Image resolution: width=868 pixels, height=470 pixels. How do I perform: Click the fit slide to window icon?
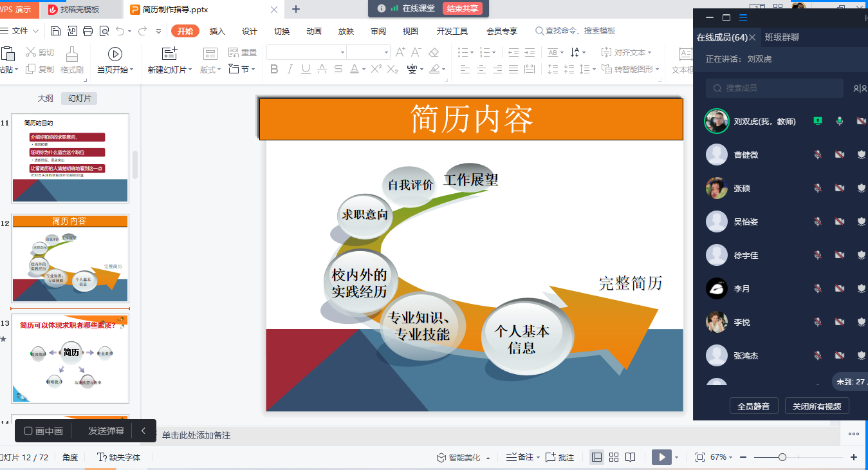[700, 457]
